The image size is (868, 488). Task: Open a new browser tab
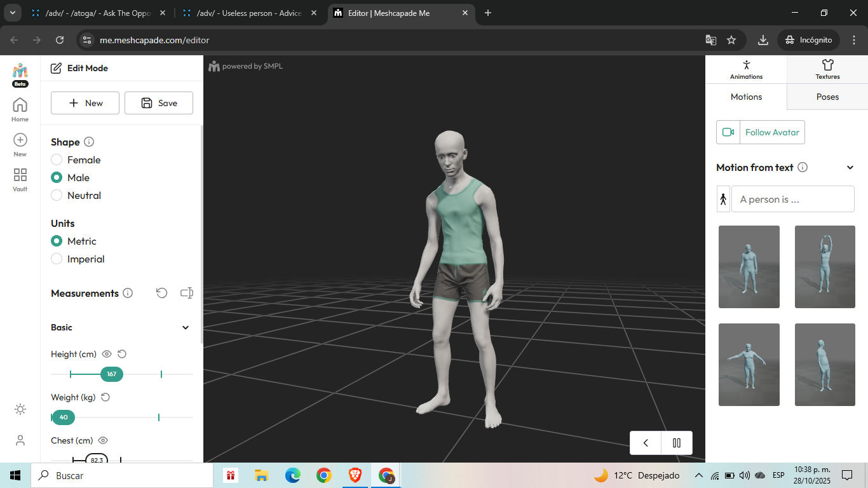pyautogui.click(x=488, y=13)
